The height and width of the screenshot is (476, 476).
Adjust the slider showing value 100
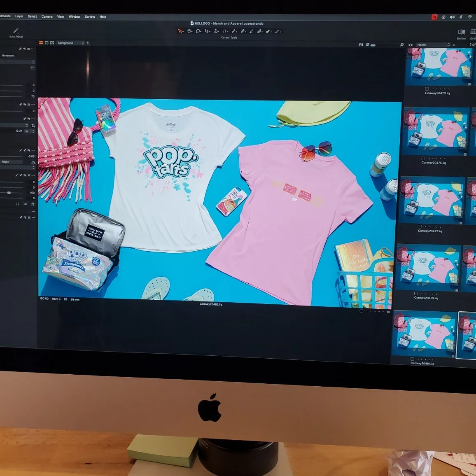9,193
